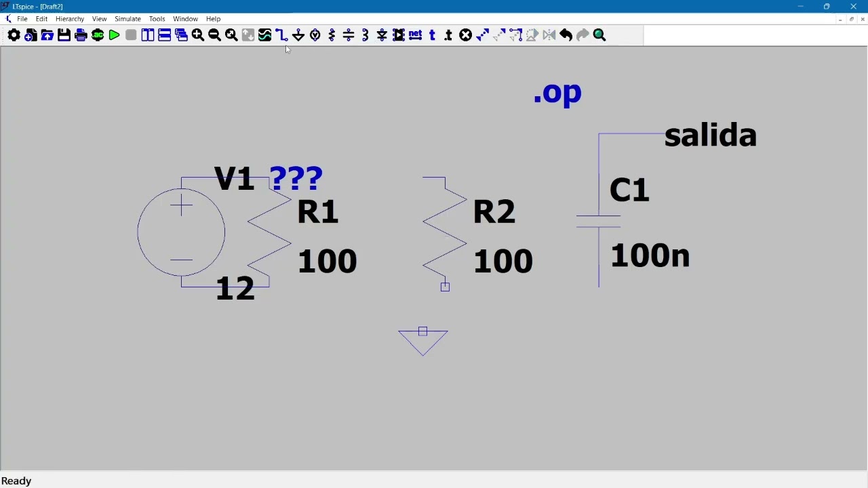Open the File menu
This screenshot has width=868, height=488.
(x=22, y=19)
